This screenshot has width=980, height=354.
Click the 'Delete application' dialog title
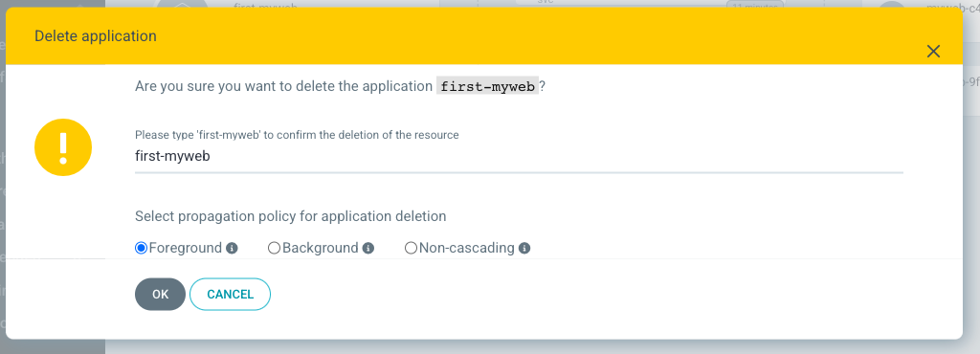[96, 36]
